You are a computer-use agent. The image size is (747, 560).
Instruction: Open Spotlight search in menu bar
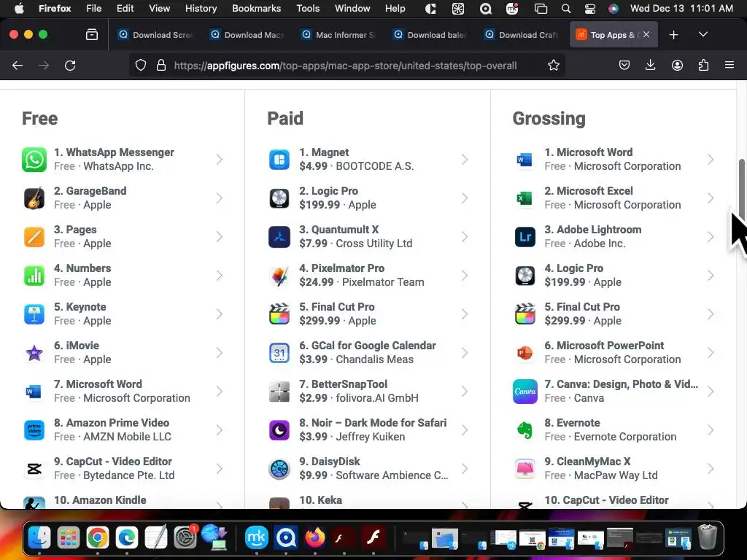pos(566,8)
